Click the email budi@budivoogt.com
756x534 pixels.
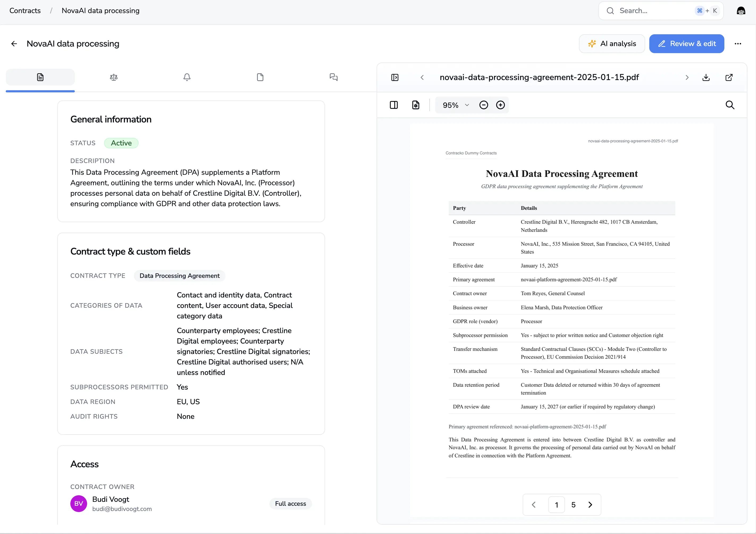pos(122,509)
